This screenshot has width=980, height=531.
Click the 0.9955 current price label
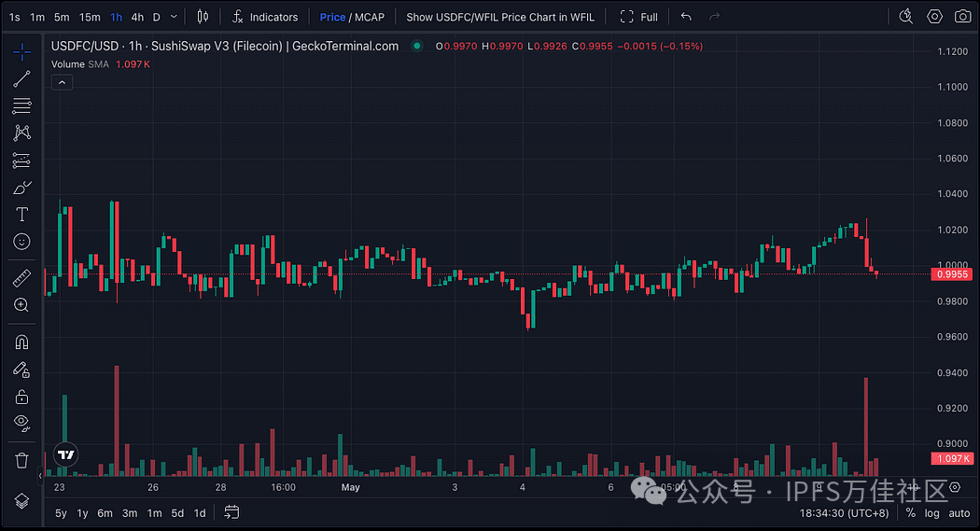tap(951, 274)
